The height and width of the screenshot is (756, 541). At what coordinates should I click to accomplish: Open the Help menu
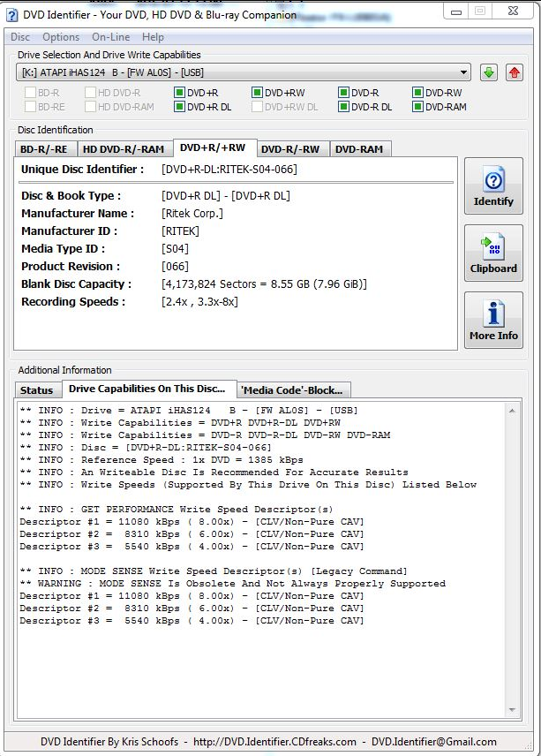point(153,37)
